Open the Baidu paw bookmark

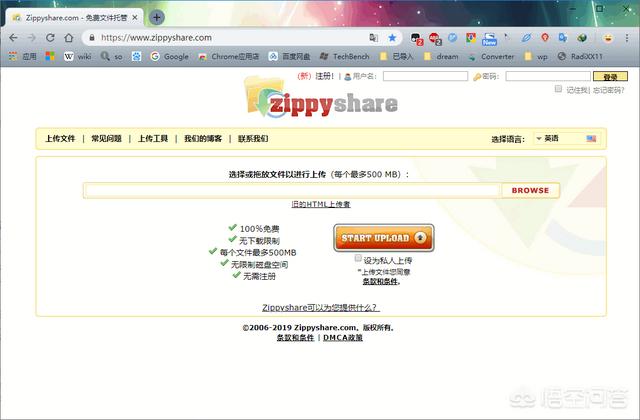(136, 56)
